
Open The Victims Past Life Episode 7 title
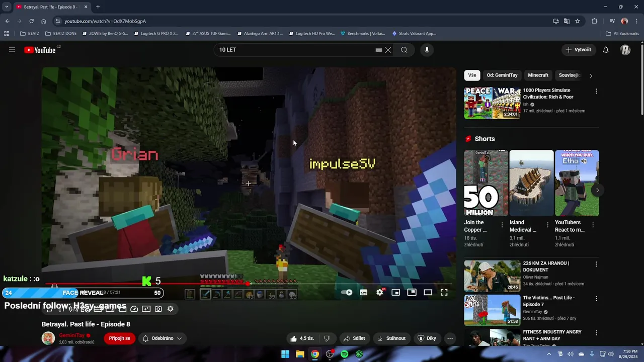click(548, 301)
